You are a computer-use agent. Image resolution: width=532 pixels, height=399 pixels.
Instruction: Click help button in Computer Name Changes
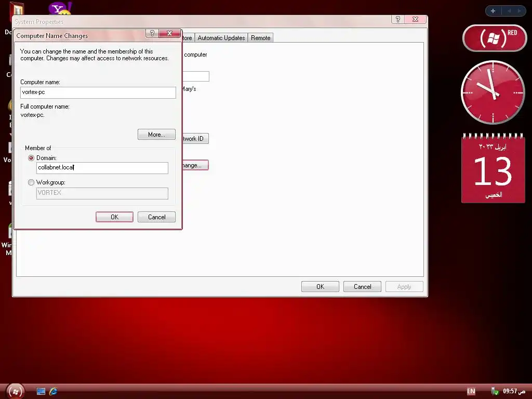(x=152, y=33)
